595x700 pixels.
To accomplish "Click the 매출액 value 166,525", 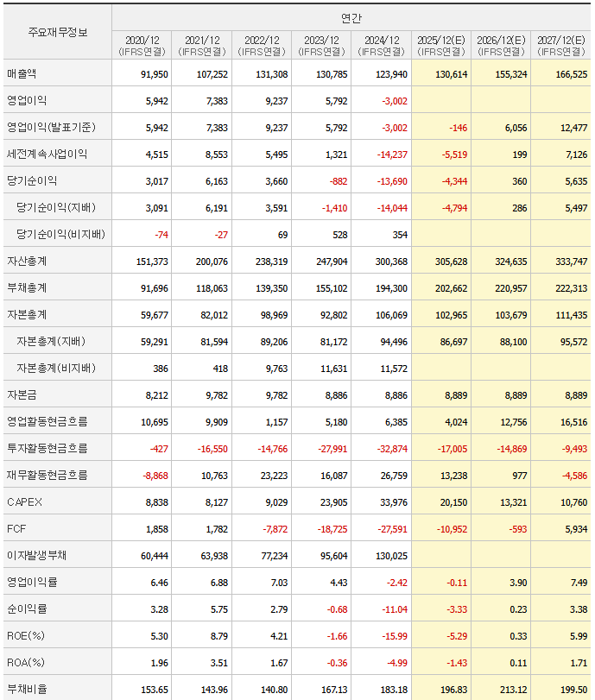I will point(572,74).
